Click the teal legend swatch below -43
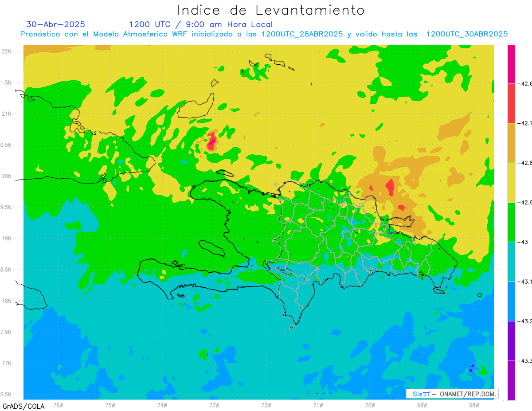 pyautogui.click(x=511, y=262)
